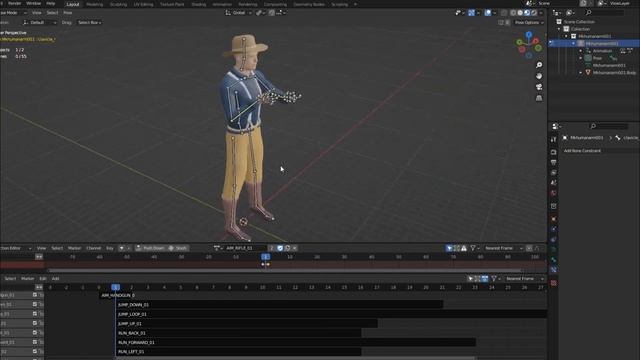The width and height of the screenshot is (640, 360).
Task: Switch to the Animation workspace tab
Action: tap(222, 4)
